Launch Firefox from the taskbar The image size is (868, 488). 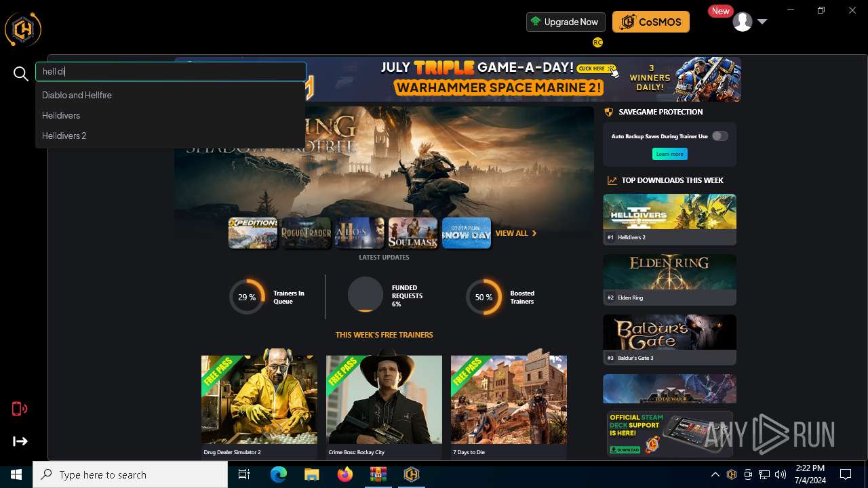(x=345, y=474)
